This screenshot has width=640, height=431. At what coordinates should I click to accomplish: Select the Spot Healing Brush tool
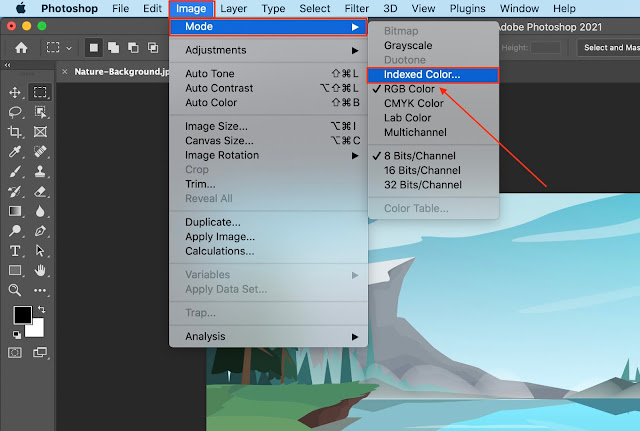[x=40, y=151]
